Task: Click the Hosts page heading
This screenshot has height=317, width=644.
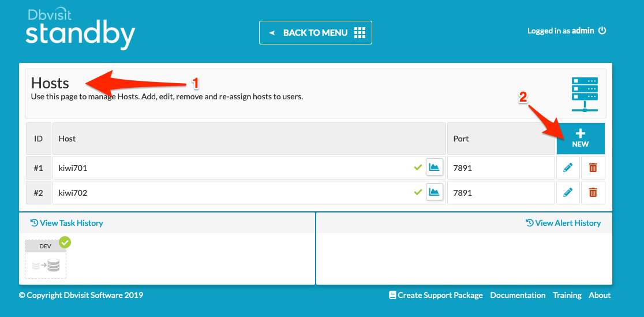Action: [x=50, y=83]
